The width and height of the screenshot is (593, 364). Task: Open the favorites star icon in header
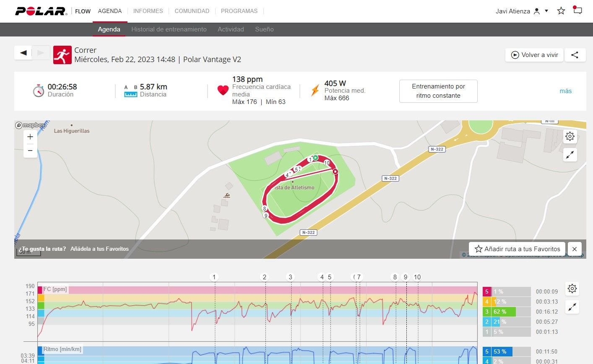point(561,11)
